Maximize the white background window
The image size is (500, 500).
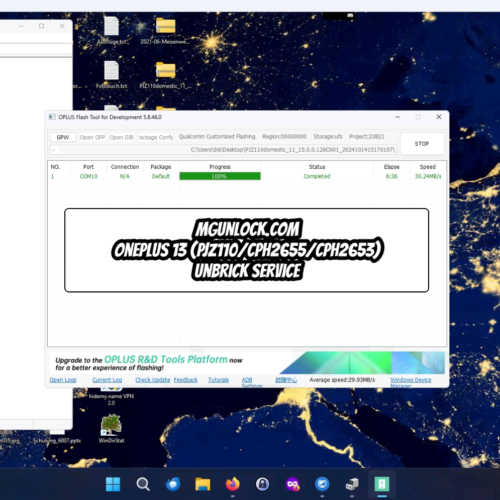(x=41, y=26)
